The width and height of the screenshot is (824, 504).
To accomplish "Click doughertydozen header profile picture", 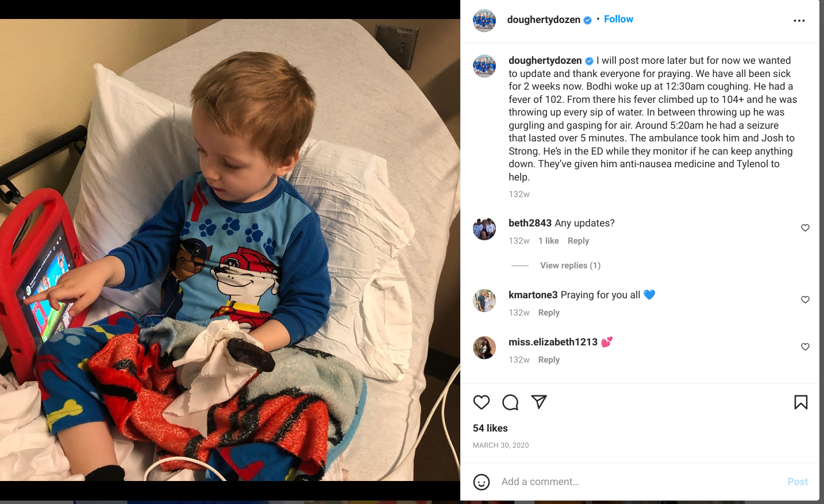I will (x=484, y=21).
